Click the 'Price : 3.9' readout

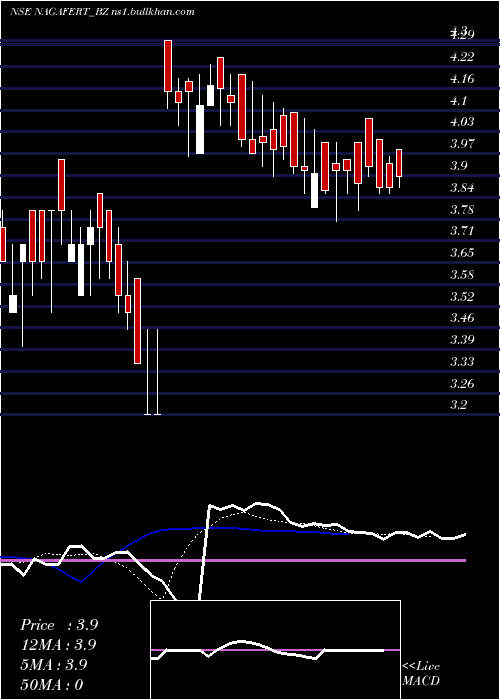(59, 625)
